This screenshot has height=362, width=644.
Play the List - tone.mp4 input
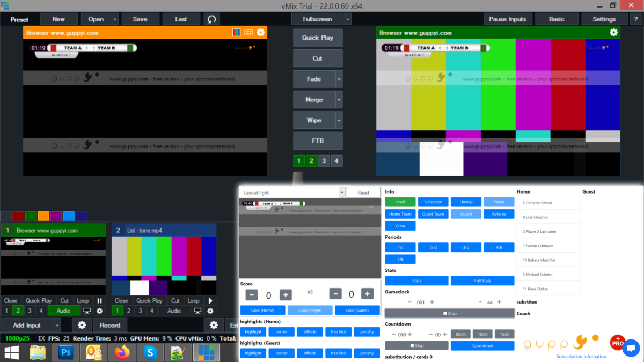tap(210, 300)
